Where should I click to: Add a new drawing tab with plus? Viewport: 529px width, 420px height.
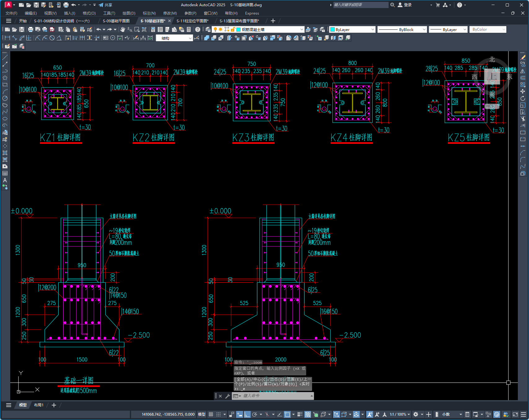coord(273,21)
